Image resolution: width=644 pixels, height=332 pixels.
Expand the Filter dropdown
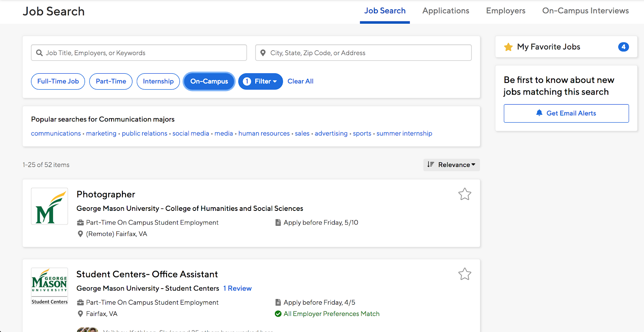[260, 81]
